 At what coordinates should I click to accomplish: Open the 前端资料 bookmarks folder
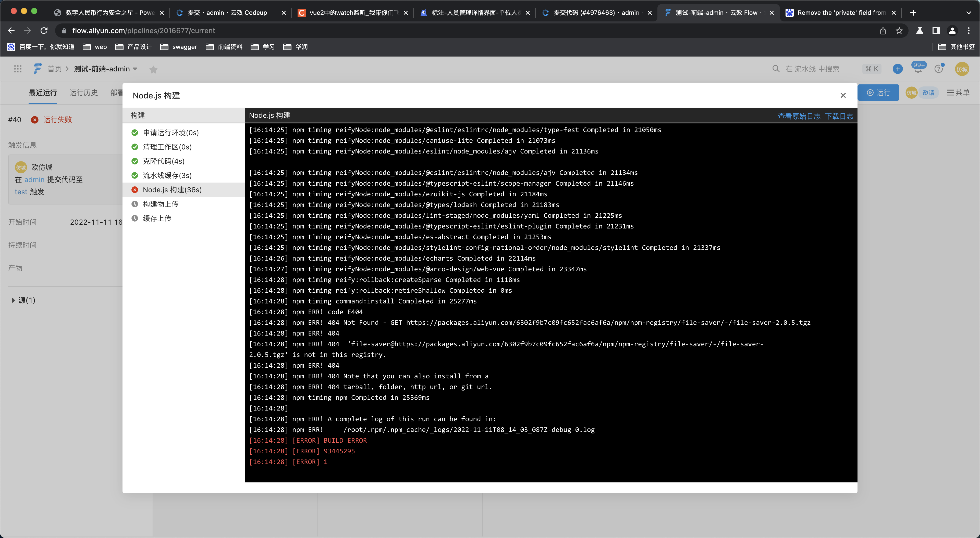pyautogui.click(x=224, y=47)
